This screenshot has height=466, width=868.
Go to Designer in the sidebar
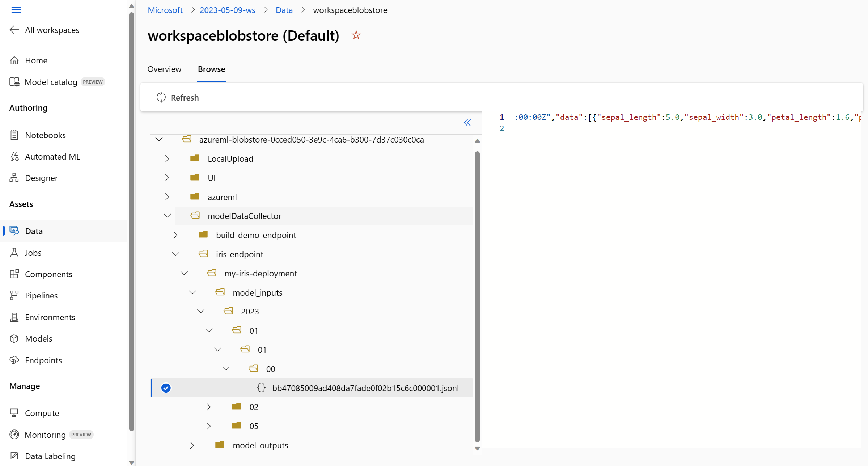(41, 178)
